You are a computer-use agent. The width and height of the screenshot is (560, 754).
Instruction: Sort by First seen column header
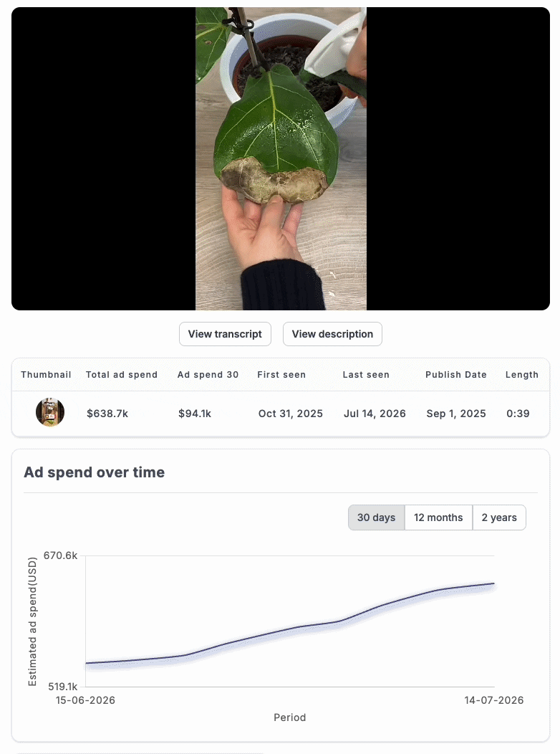pyautogui.click(x=281, y=375)
